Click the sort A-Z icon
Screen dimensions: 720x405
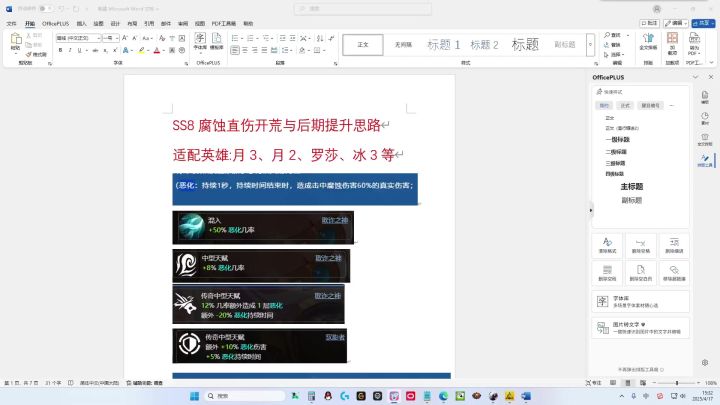click(x=320, y=38)
